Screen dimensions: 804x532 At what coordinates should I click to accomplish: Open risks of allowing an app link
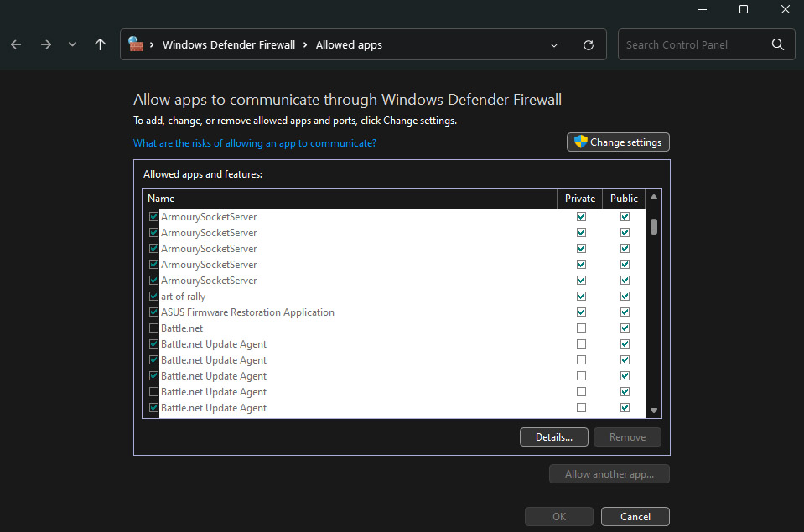tap(255, 143)
